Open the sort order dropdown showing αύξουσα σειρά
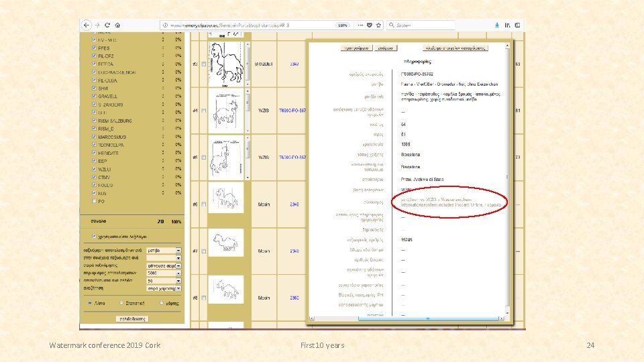644x362 pixels. 164,265
